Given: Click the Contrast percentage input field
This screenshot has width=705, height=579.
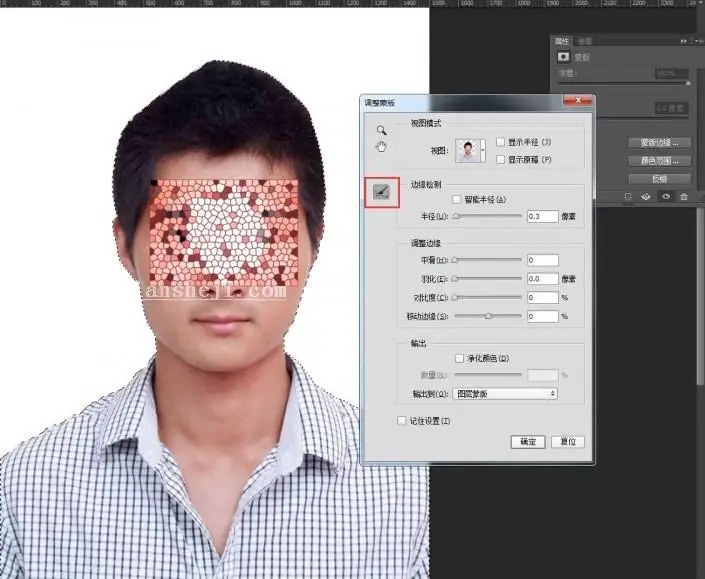Looking at the screenshot, I should pyautogui.click(x=543, y=298).
